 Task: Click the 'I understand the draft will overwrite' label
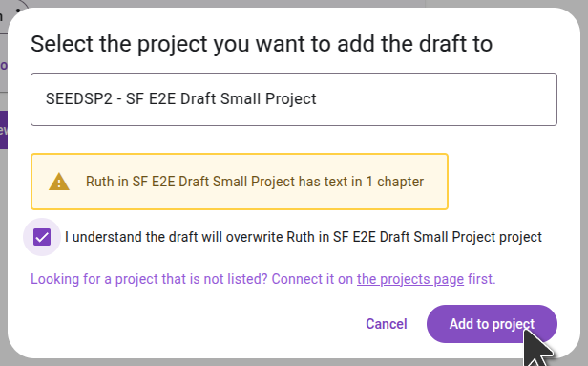point(304,237)
